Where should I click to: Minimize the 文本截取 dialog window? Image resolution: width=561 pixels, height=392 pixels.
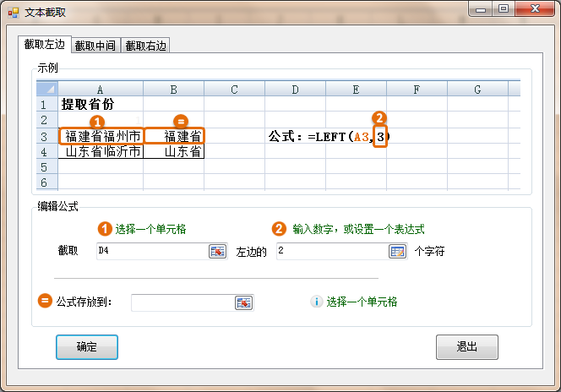485,9
